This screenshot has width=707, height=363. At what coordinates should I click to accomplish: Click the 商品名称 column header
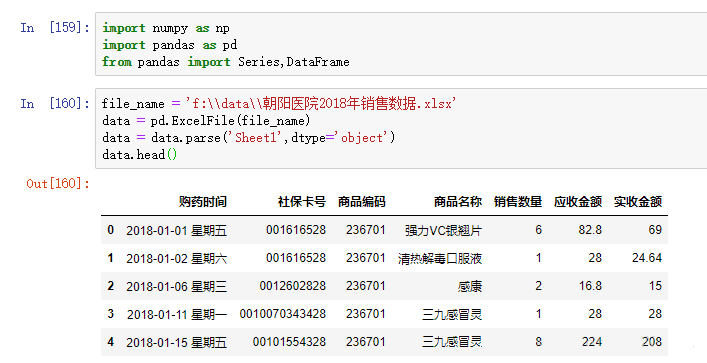click(458, 202)
